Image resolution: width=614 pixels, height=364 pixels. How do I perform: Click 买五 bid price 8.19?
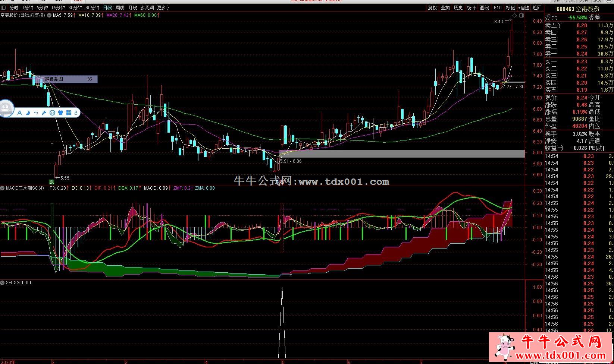click(582, 90)
